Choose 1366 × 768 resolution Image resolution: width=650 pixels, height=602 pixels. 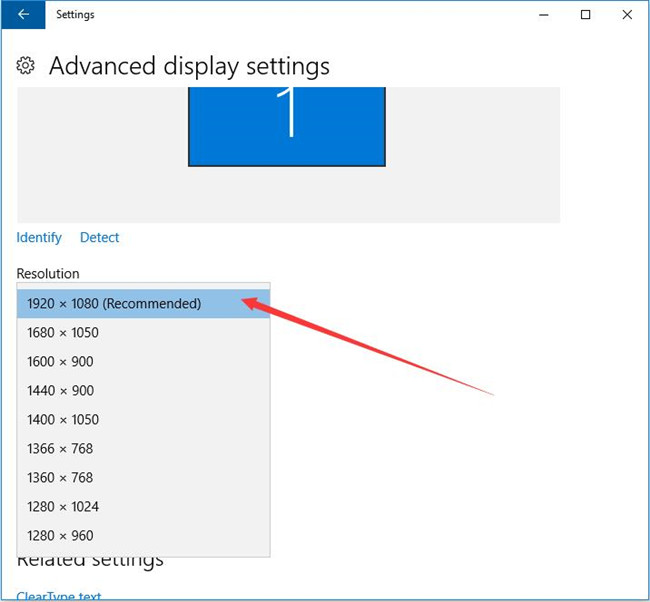click(143, 449)
